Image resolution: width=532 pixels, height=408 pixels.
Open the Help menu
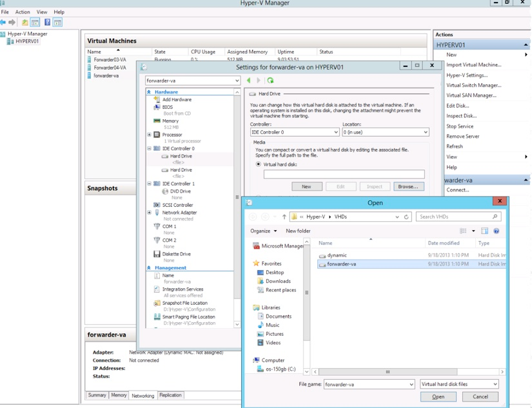pyautogui.click(x=59, y=12)
